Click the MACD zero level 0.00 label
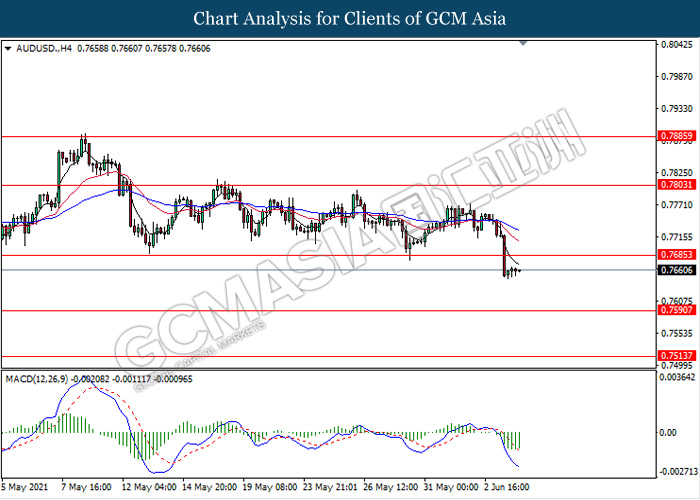Screen dimensions: 700x500 pyautogui.click(x=668, y=433)
